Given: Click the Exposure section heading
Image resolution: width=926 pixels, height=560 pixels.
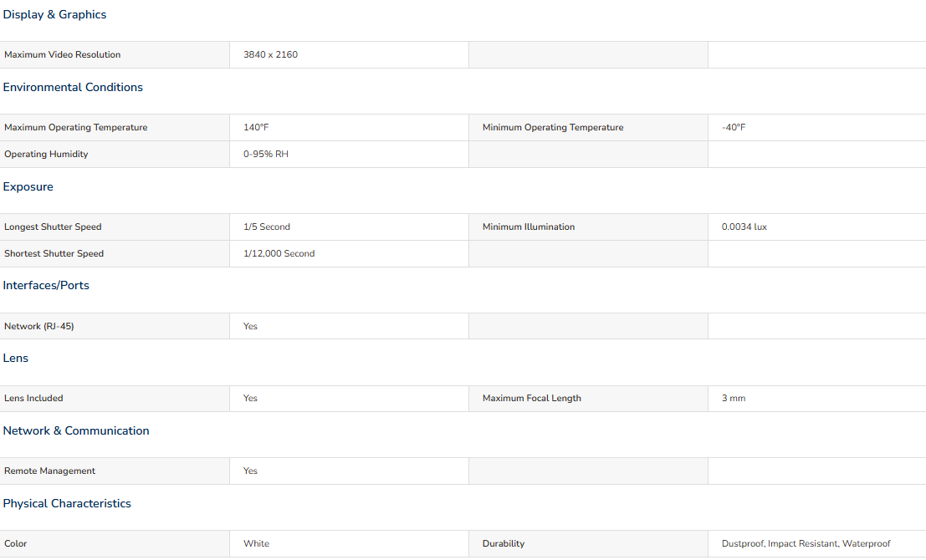Looking at the screenshot, I should (x=28, y=187).
